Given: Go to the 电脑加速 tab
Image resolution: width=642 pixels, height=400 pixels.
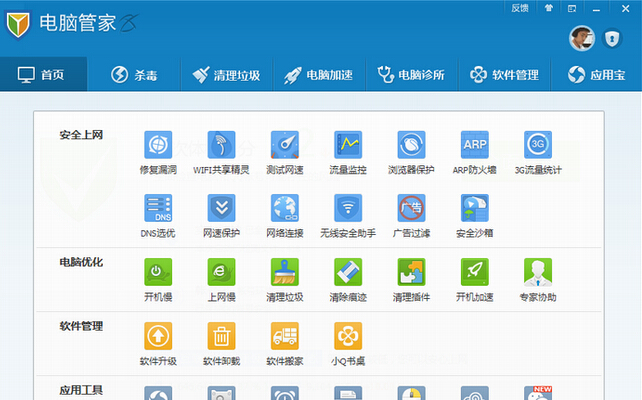Looking at the screenshot, I should (x=317, y=75).
